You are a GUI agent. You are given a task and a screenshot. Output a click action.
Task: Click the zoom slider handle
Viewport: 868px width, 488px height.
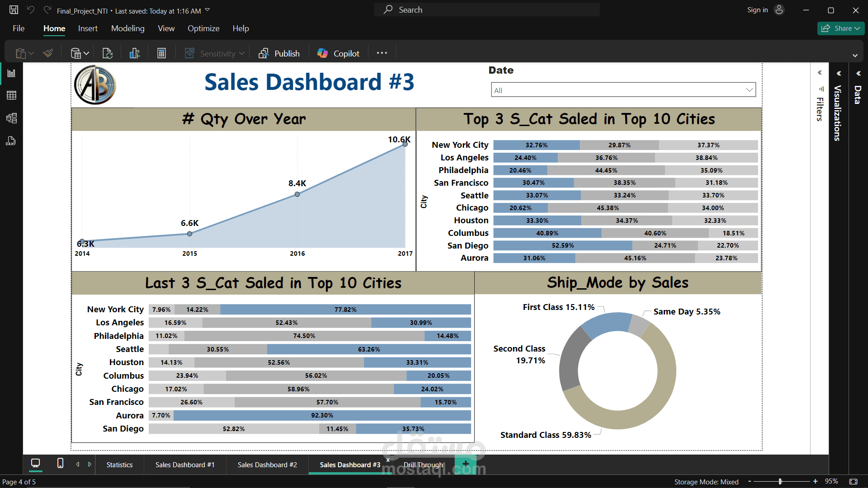click(x=780, y=482)
